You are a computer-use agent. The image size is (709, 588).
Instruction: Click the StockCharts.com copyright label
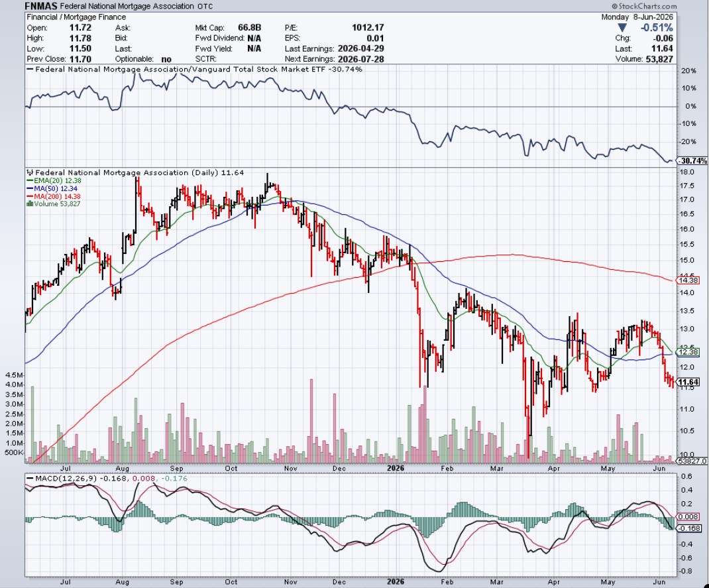644,7
